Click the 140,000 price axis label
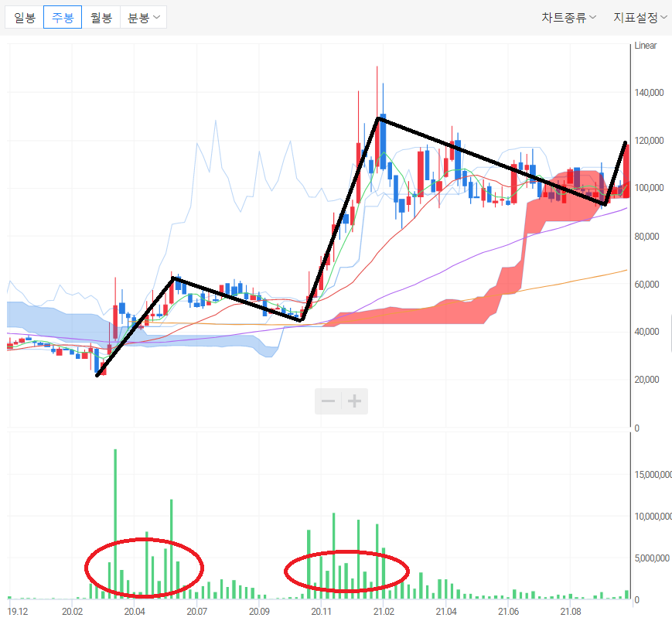The height and width of the screenshot is (621, 672). (649, 93)
